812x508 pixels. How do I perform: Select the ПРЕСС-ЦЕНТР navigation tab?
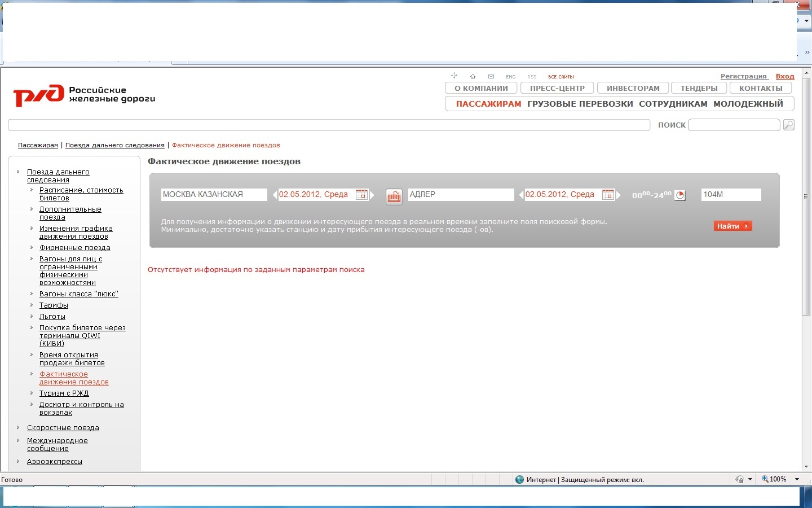click(x=557, y=88)
